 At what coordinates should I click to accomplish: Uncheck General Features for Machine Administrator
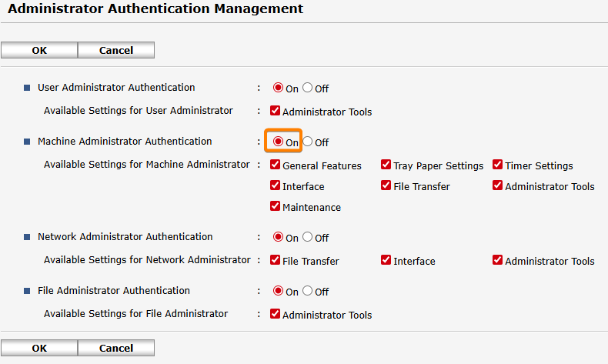pos(276,165)
